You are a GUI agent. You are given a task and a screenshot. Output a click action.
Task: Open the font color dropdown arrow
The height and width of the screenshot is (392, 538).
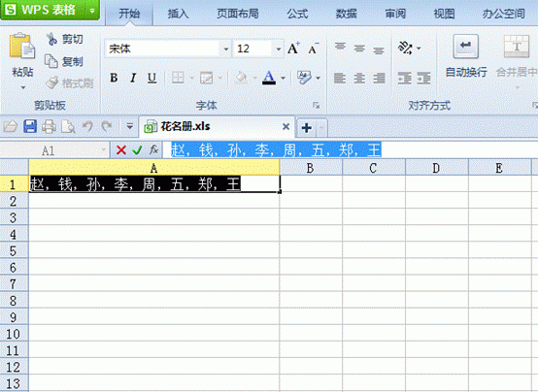coord(283,79)
